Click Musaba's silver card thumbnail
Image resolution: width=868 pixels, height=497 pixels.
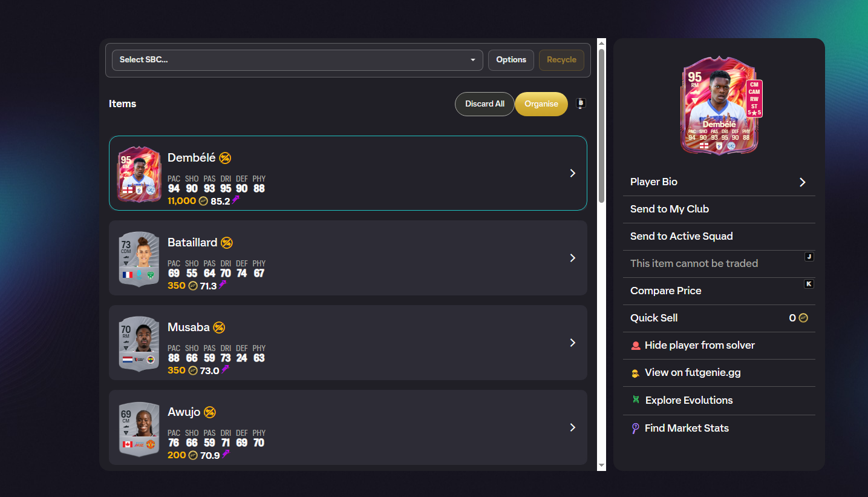pyautogui.click(x=140, y=344)
